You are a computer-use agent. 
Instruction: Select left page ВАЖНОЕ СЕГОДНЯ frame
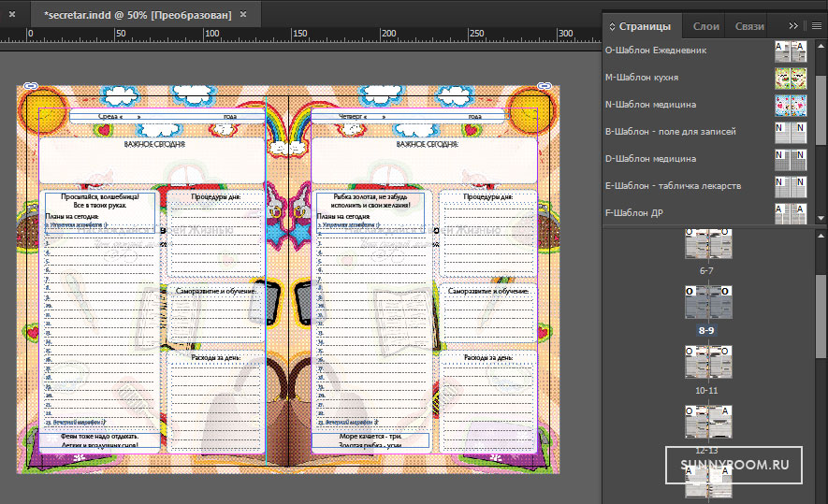point(153,161)
